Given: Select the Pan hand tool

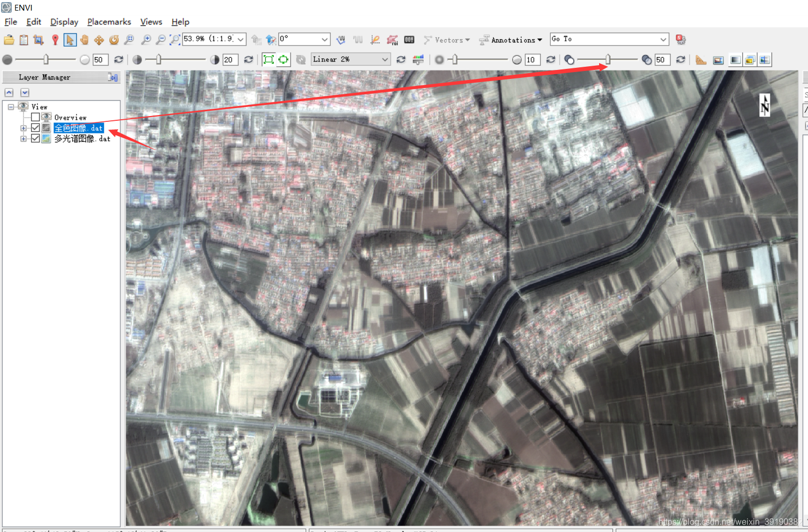Looking at the screenshot, I should click(x=84, y=40).
